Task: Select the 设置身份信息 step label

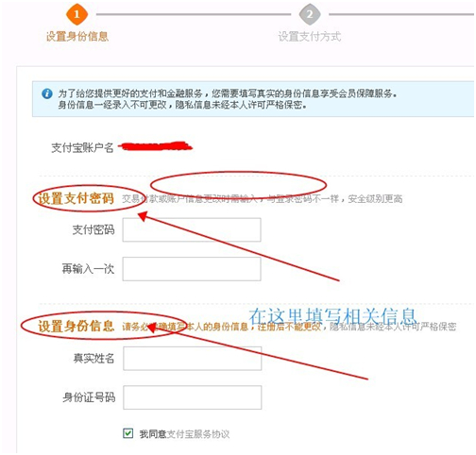Action: 77,37
